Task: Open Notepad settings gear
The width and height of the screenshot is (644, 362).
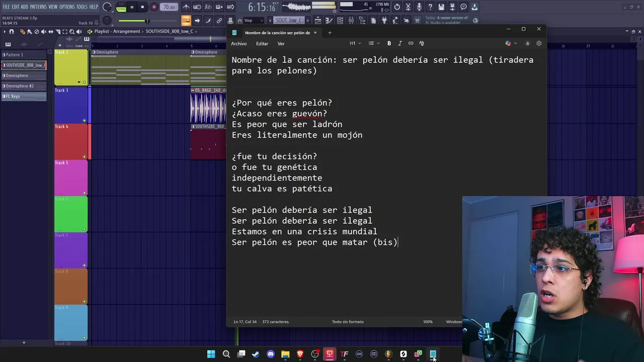Action: pyautogui.click(x=539, y=44)
